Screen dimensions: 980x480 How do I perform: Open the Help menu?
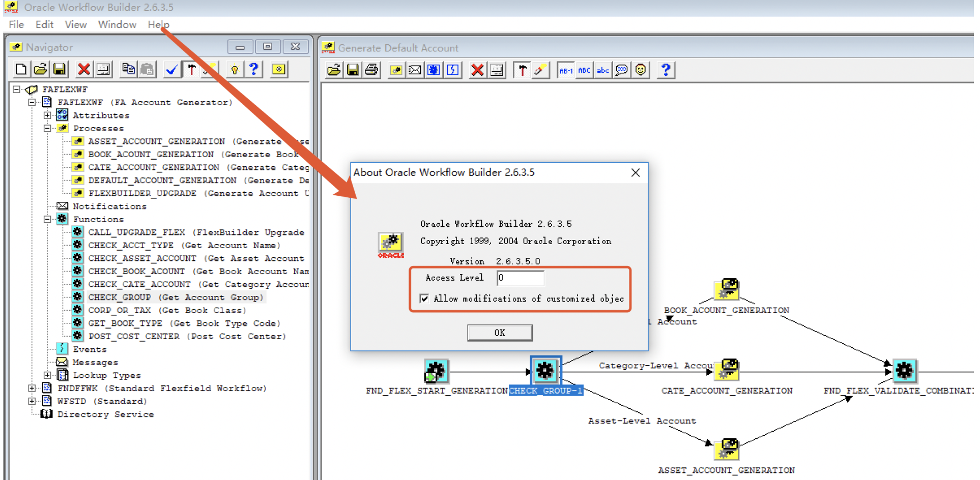click(x=158, y=24)
